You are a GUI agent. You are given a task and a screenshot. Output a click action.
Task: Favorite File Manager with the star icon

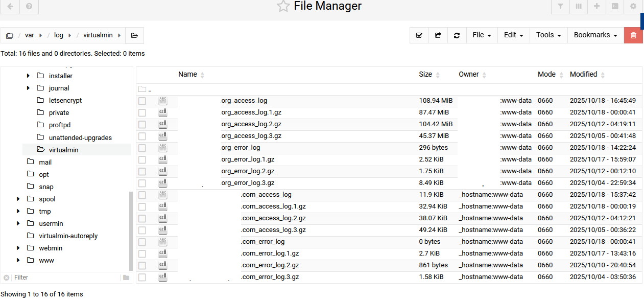click(x=283, y=7)
